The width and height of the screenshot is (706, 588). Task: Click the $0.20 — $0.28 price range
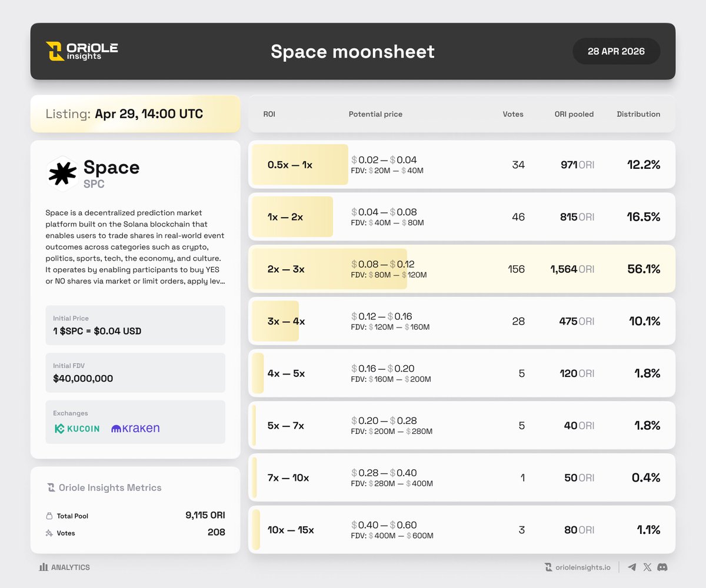pos(384,420)
